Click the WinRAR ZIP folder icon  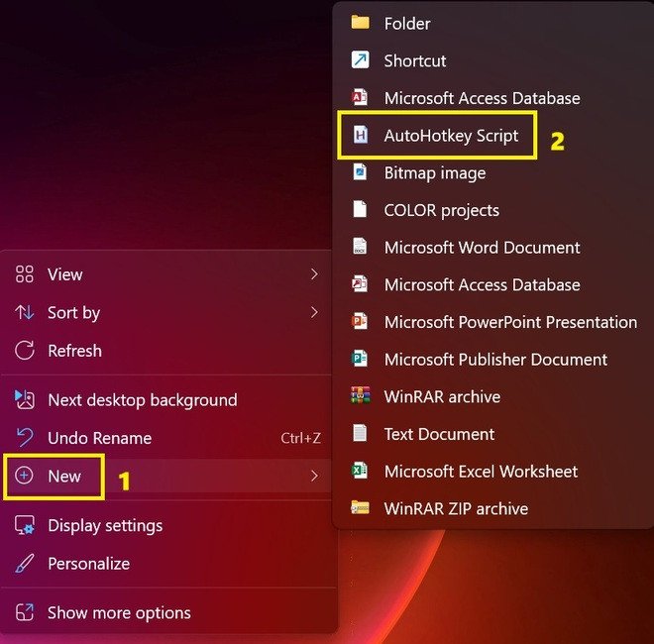(x=360, y=507)
